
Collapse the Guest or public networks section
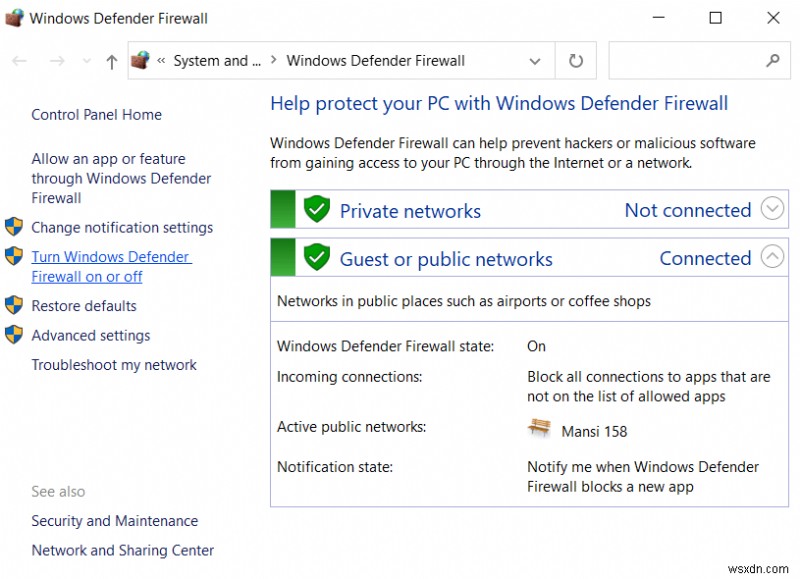click(771, 257)
